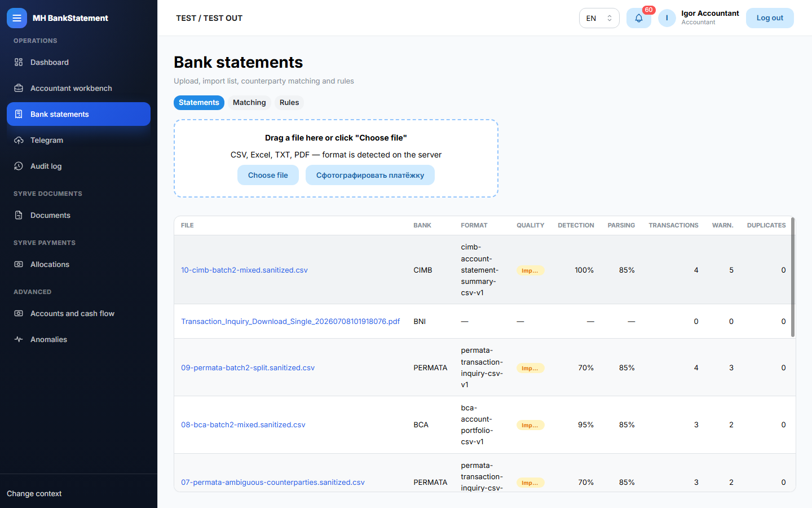Viewport: 812px width, 508px height.
Task: Click the table vertical scrollbar
Action: (793, 277)
